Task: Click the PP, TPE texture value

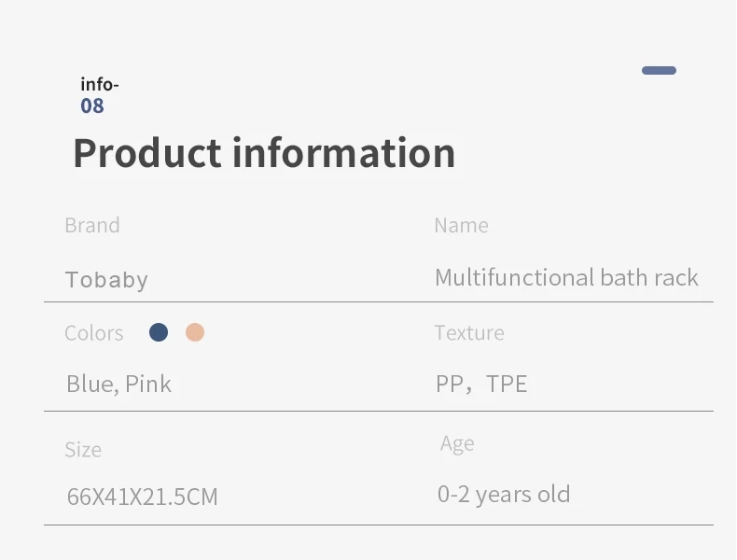Action: pos(481,384)
